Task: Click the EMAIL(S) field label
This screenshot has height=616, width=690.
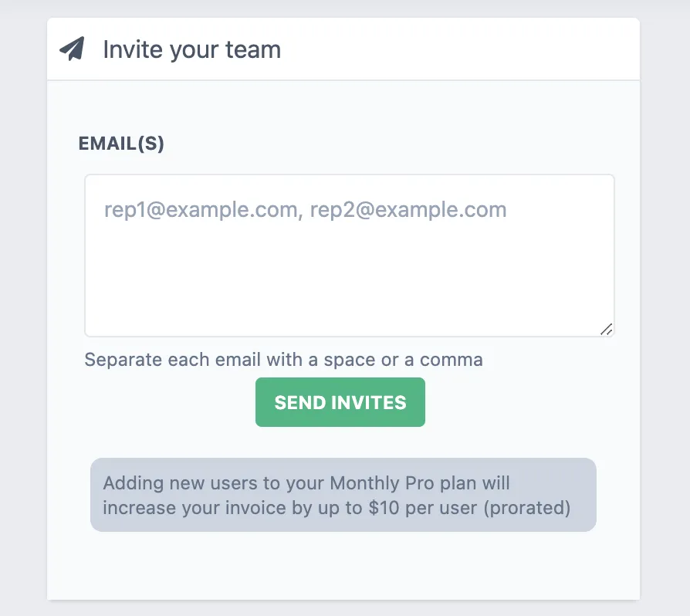Action: point(120,144)
